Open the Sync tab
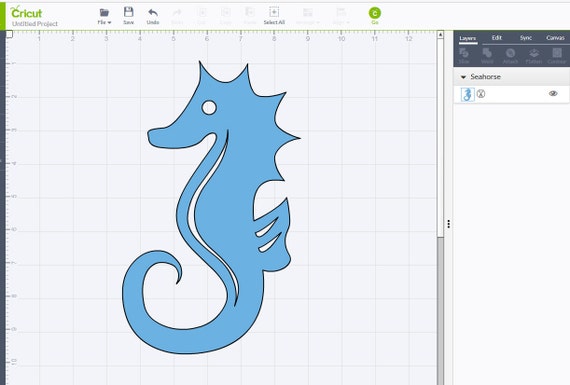The height and width of the screenshot is (385, 570). pyautogui.click(x=526, y=38)
